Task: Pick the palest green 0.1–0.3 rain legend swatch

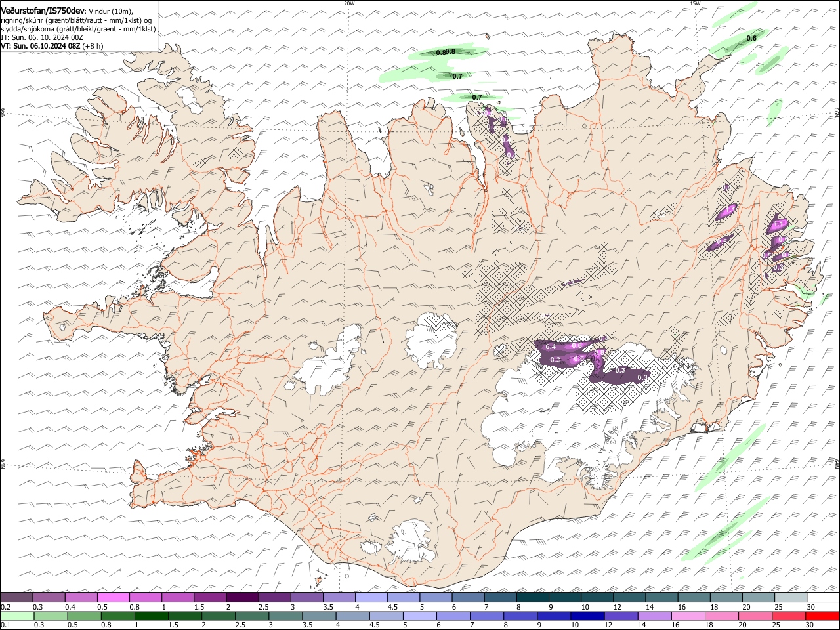Action: pos(18,616)
